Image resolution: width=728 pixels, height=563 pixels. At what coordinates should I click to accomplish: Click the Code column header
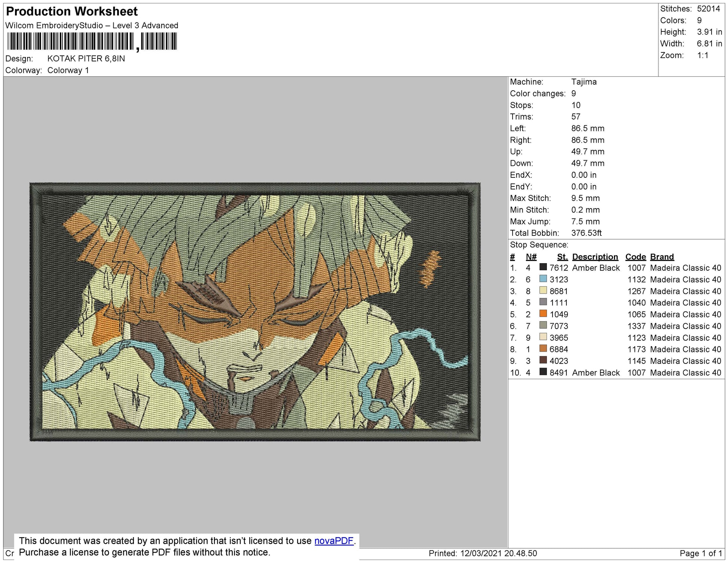point(635,257)
